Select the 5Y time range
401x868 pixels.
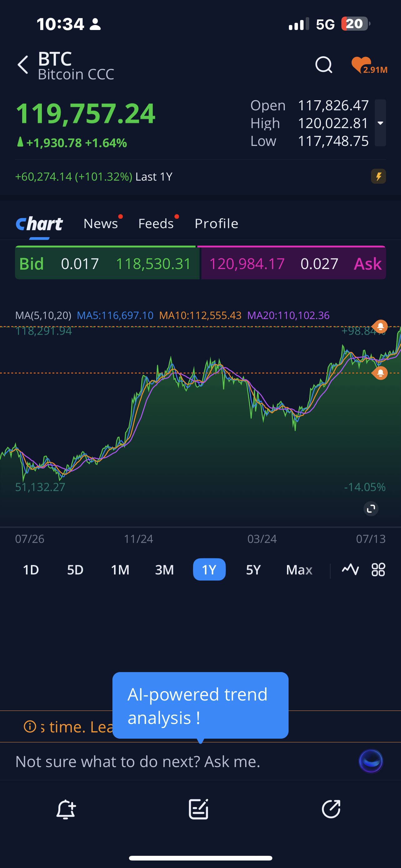pyautogui.click(x=253, y=570)
